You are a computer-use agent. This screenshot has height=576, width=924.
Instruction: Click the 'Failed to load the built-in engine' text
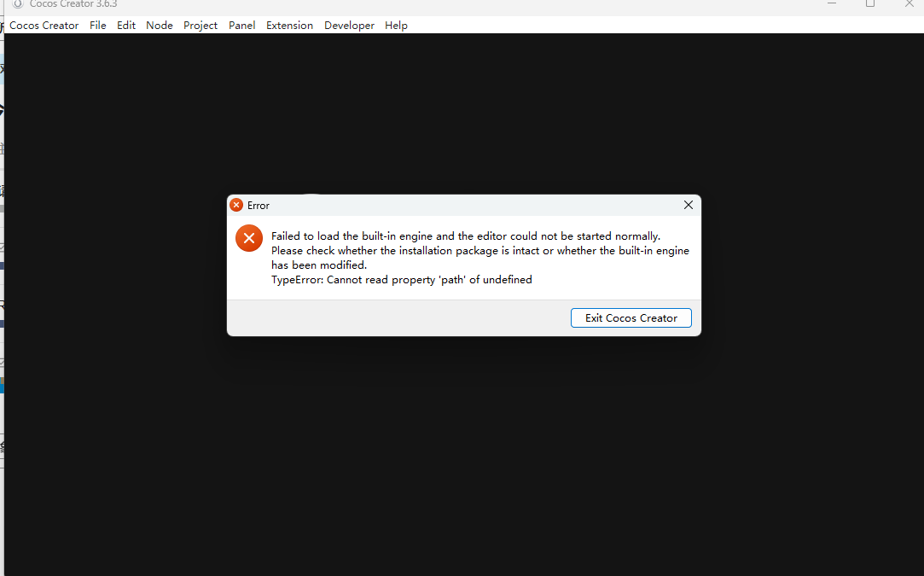pos(352,236)
